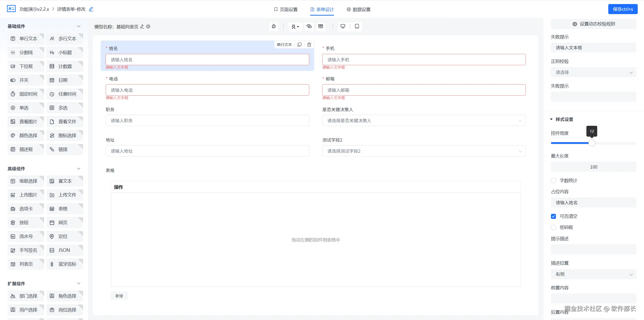The width and height of the screenshot is (644, 320).
Task: Open the 正则校验 dropdown
Action: point(593,72)
